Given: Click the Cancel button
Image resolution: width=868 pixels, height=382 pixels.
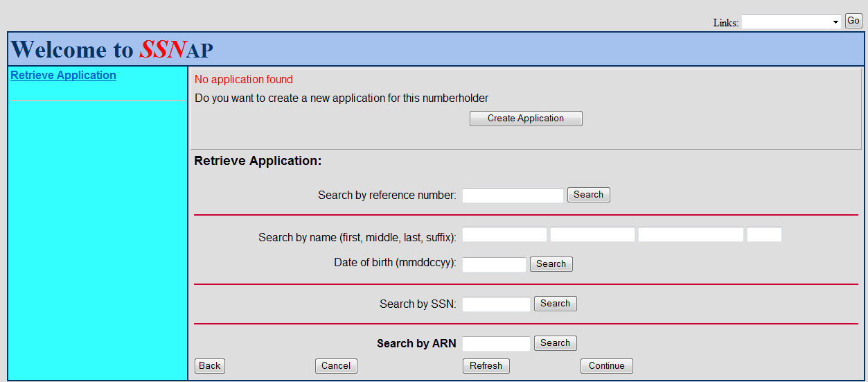Looking at the screenshot, I should 336,366.
